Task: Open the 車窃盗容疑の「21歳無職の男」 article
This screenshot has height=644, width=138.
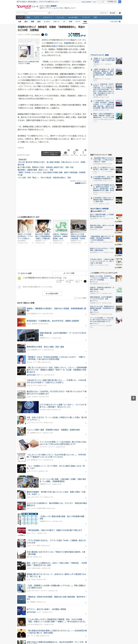Action: 53,321
